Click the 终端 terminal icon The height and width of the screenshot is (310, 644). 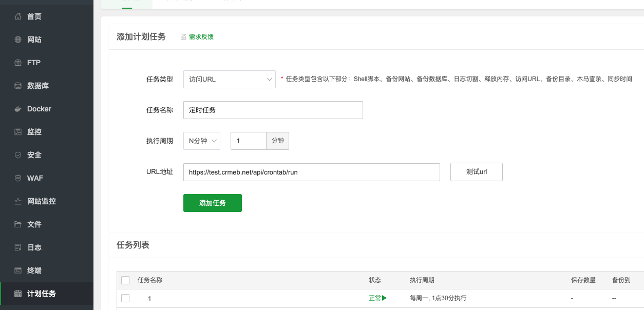18,270
